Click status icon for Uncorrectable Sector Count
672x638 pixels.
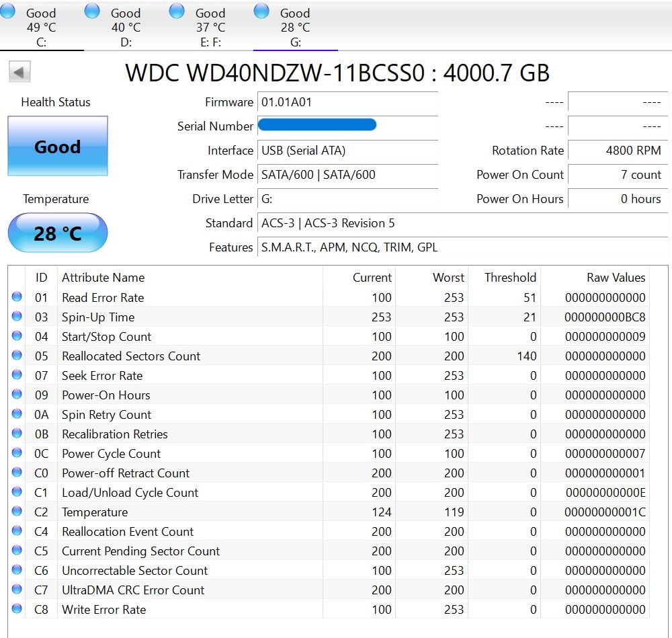click(x=17, y=570)
